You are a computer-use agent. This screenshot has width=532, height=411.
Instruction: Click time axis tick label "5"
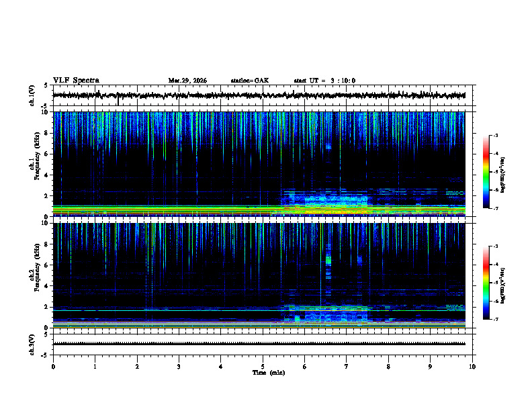(263, 367)
